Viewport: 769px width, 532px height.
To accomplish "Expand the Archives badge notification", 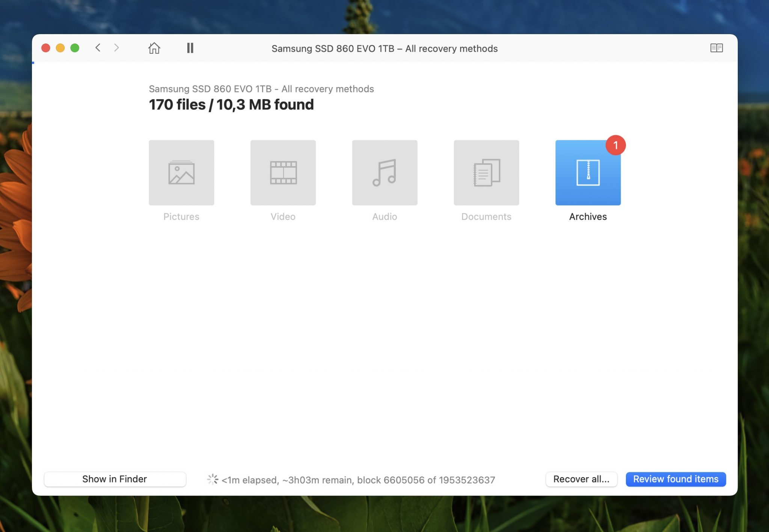I will [x=615, y=145].
